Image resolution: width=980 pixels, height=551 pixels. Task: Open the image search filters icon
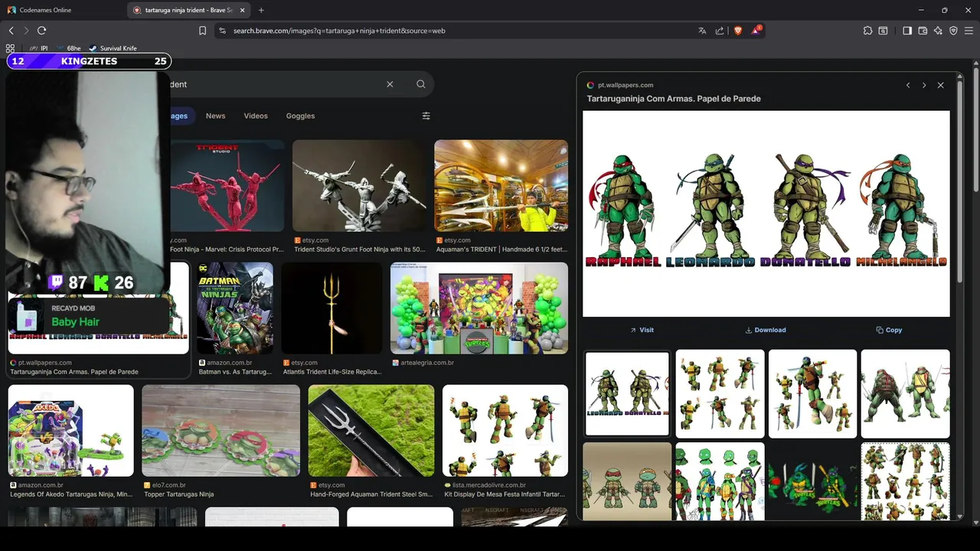(x=426, y=116)
